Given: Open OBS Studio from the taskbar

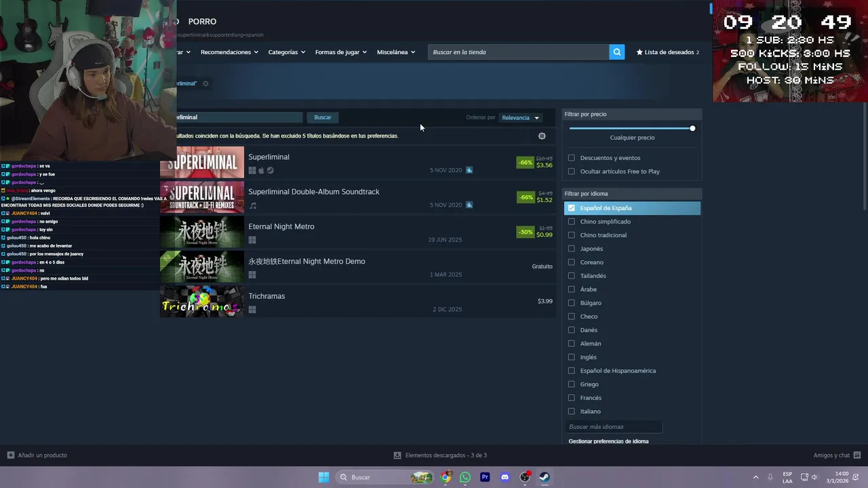Looking at the screenshot, I should (x=525, y=477).
